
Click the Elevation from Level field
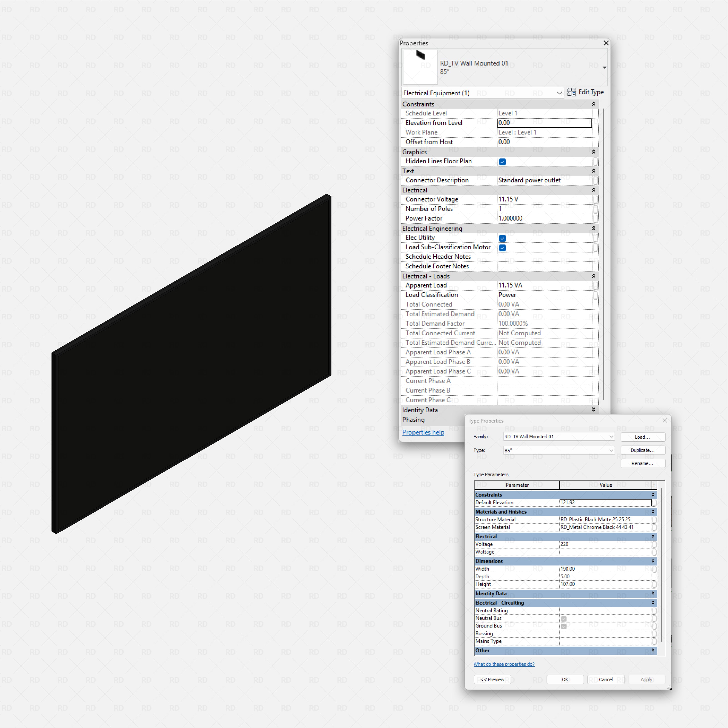(544, 123)
